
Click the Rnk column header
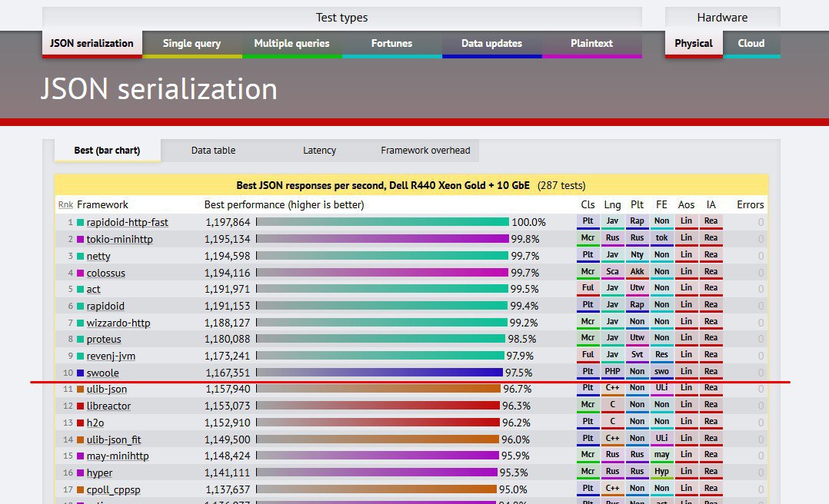(x=65, y=205)
